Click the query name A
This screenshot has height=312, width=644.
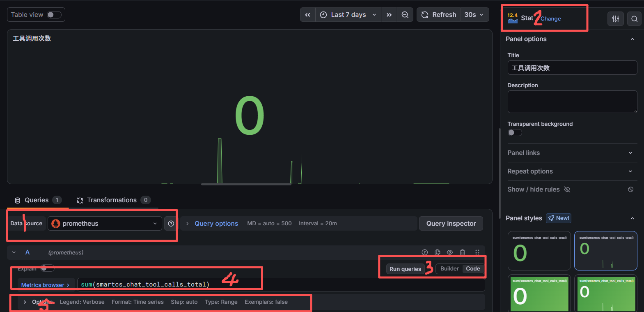28,252
